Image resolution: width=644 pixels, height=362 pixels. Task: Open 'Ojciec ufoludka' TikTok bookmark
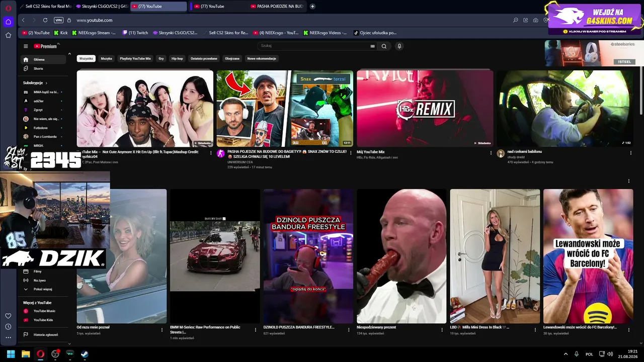point(375,33)
